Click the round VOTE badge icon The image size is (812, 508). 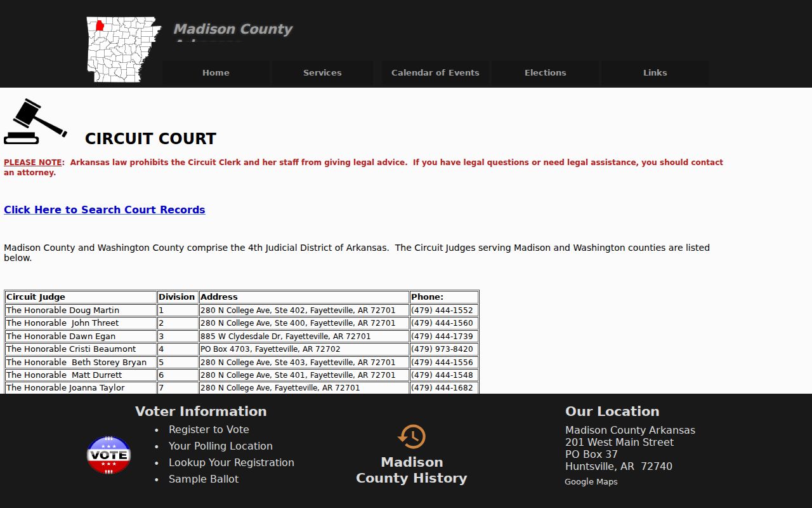[108, 455]
